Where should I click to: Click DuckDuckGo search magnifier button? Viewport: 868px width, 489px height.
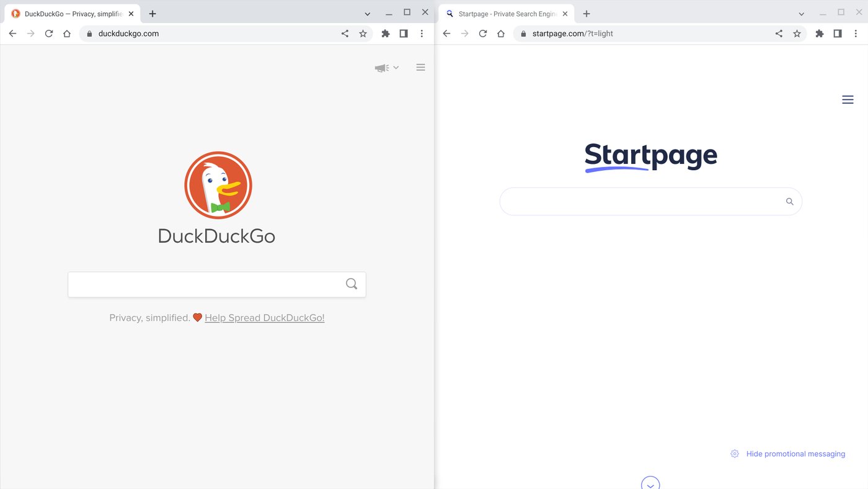click(x=352, y=284)
